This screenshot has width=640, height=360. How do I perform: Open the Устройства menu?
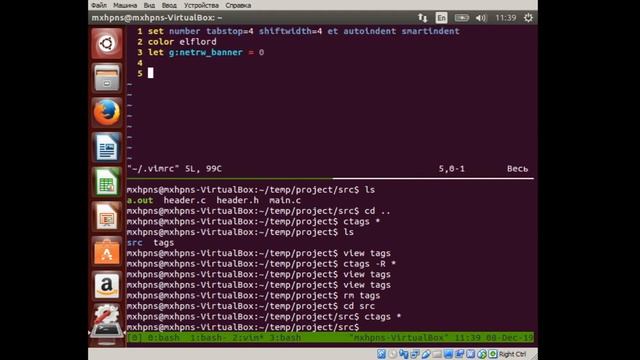coord(201,5)
